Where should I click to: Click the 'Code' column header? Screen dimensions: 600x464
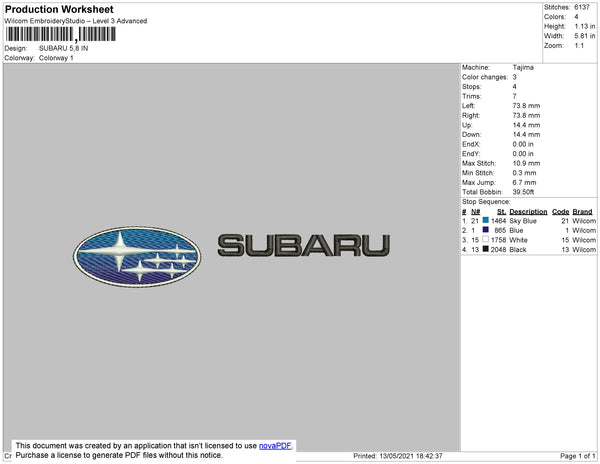tap(561, 212)
